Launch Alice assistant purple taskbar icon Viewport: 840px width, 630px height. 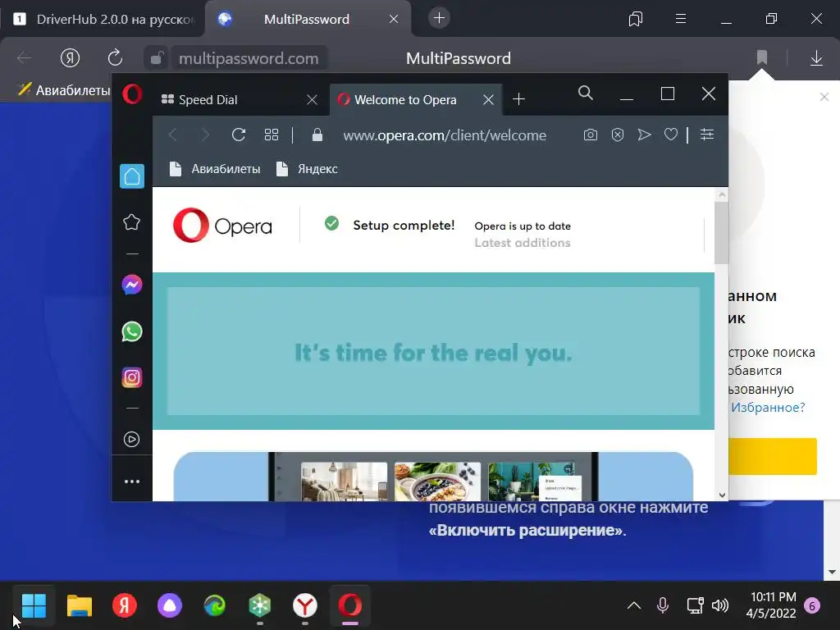tap(170, 606)
